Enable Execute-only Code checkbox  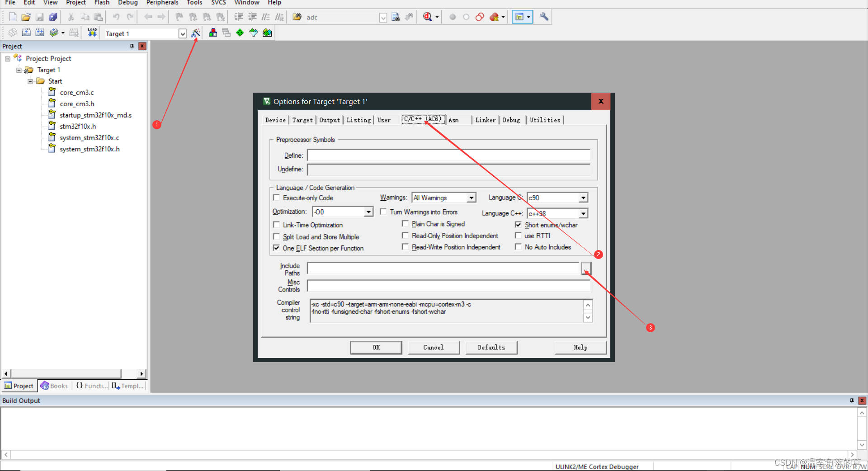tap(276, 198)
